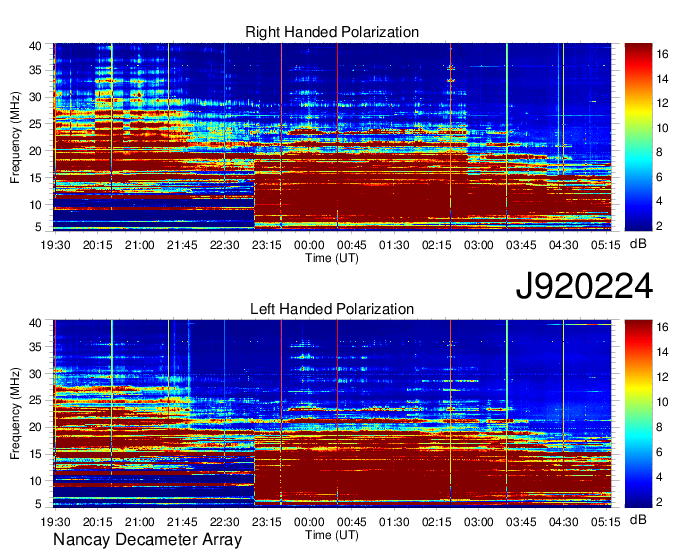Viewport: 680px width, 552px height.
Task: Click the 23:15 tick under the top plot
Action: pyautogui.click(x=267, y=245)
